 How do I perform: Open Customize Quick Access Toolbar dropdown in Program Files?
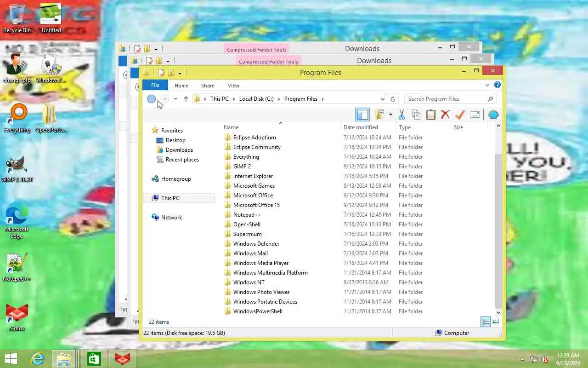(180, 73)
